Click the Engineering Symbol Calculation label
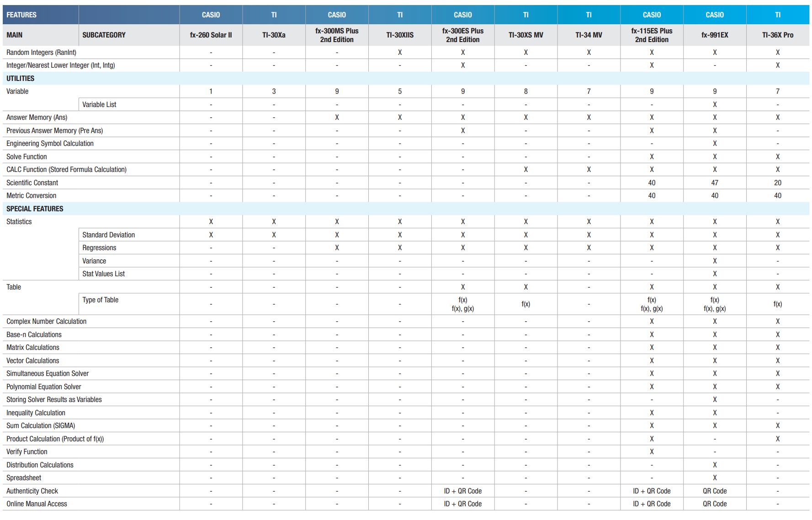The height and width of the screenshot is (520, 812). coord(50,144)
